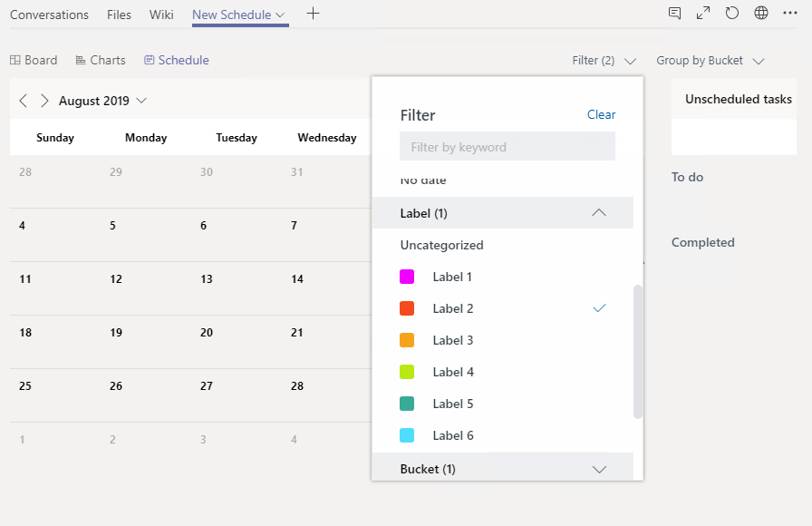This screenshot has width=812, height=526.
Task: Open the Wiki tab
Action: pyautogui.click(x=161, y=15)
